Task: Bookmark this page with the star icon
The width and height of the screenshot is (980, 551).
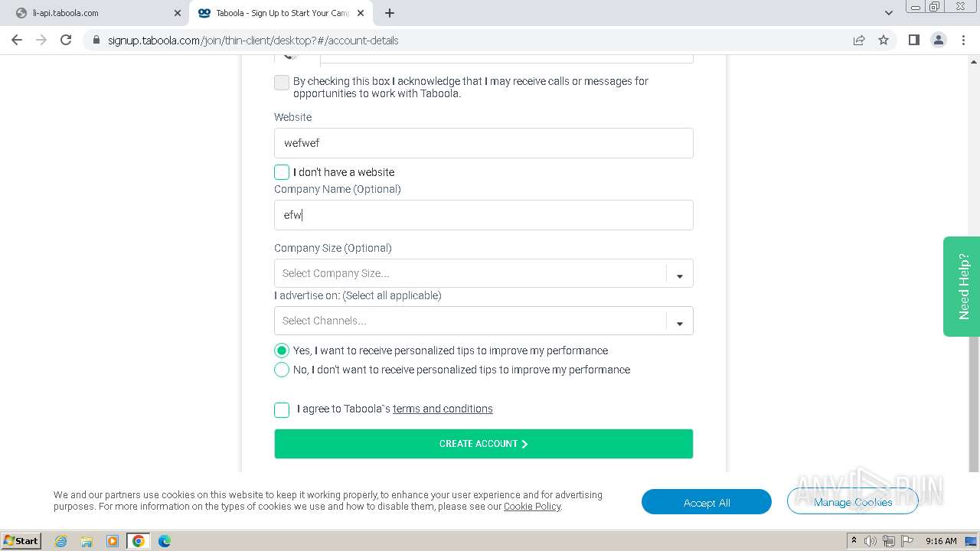Action: point(884,40)
